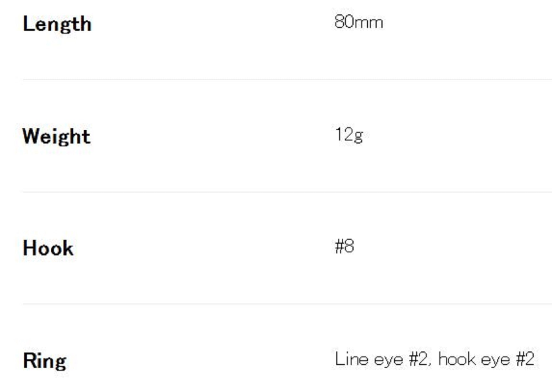Click the Length label
The image size is (552, 392).
[57, 24]
